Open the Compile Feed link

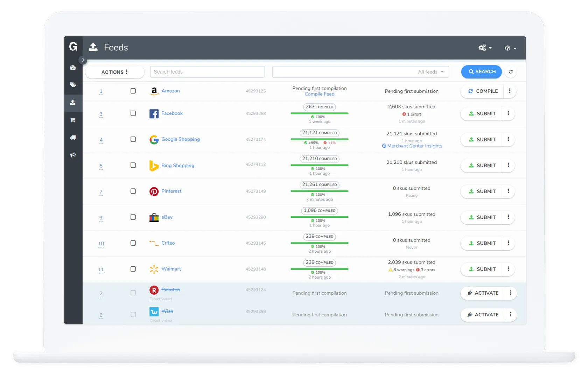(x=320, y=94)
